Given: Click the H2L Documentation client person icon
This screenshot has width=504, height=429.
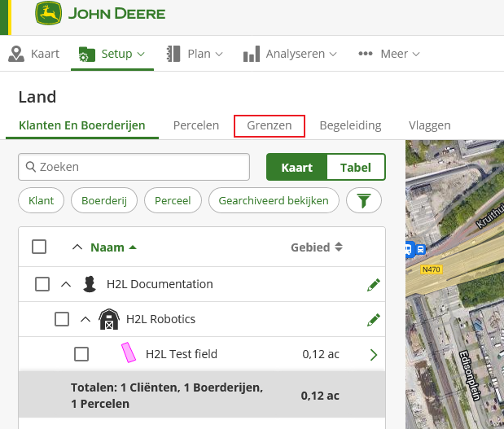Looking at the screenshot, I should click(x=90, y=284).
